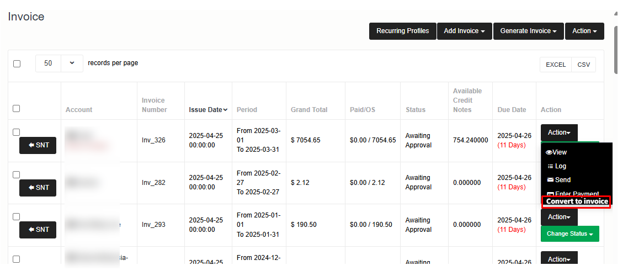
Task: Export the table with CSV button
Action: point(583,65)
